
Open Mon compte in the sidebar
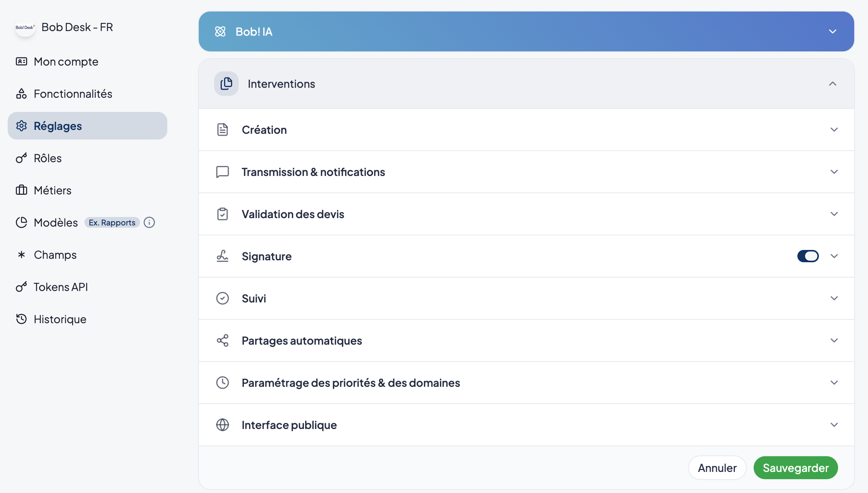87,61
